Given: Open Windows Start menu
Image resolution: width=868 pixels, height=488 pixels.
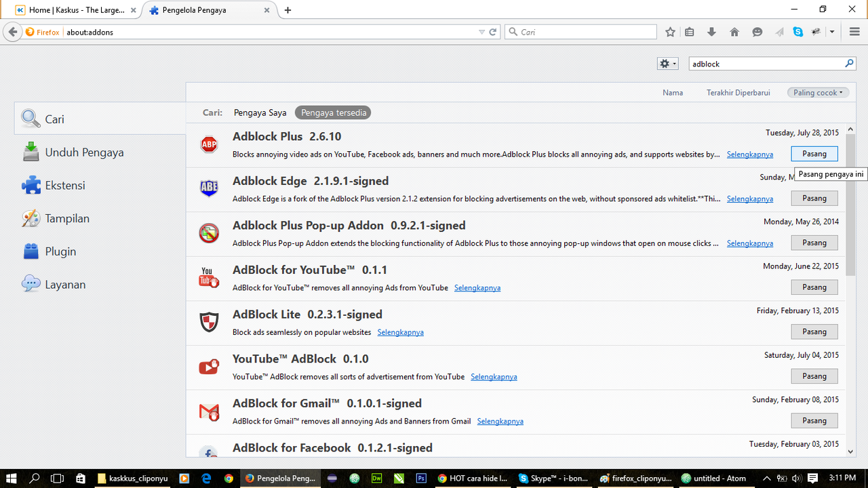Looking at the screenshot, I should [x=12, y=478].
